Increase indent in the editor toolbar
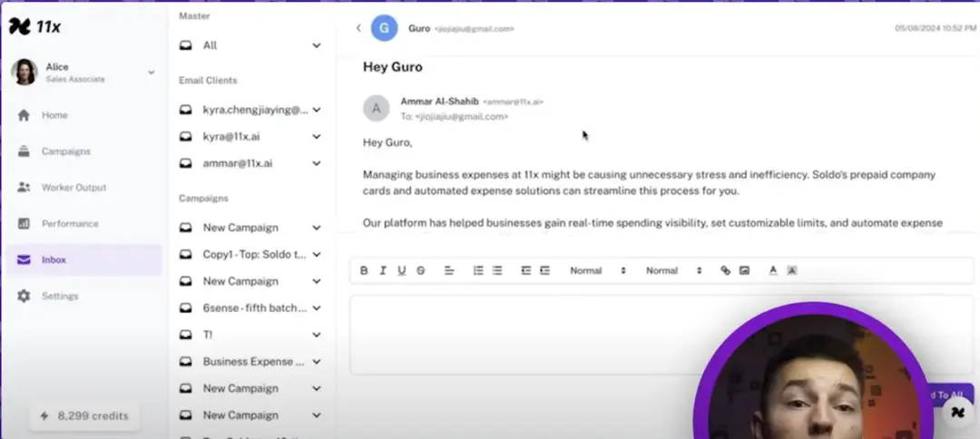 [545, 271]
